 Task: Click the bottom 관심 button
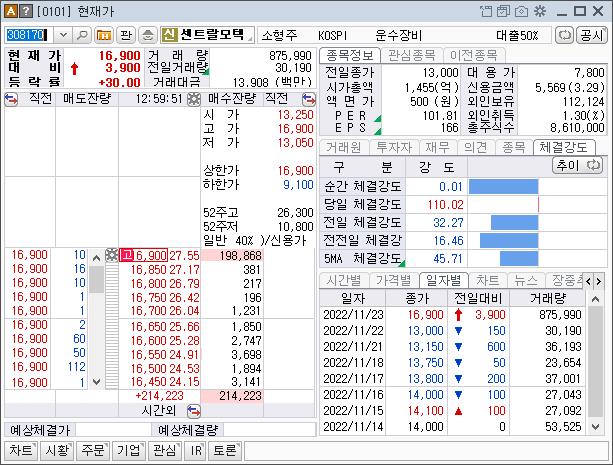[x=165, y=451]
